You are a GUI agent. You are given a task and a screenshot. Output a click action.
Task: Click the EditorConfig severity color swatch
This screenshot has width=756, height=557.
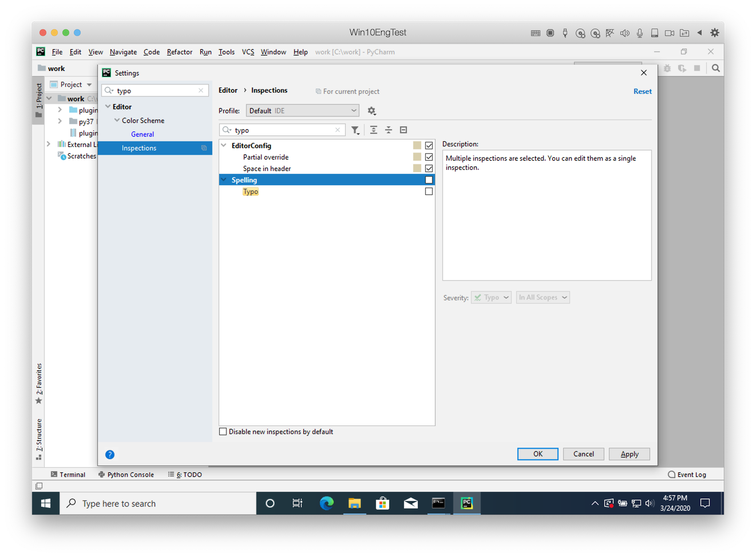pyautogui.click(x=417, y=145)
